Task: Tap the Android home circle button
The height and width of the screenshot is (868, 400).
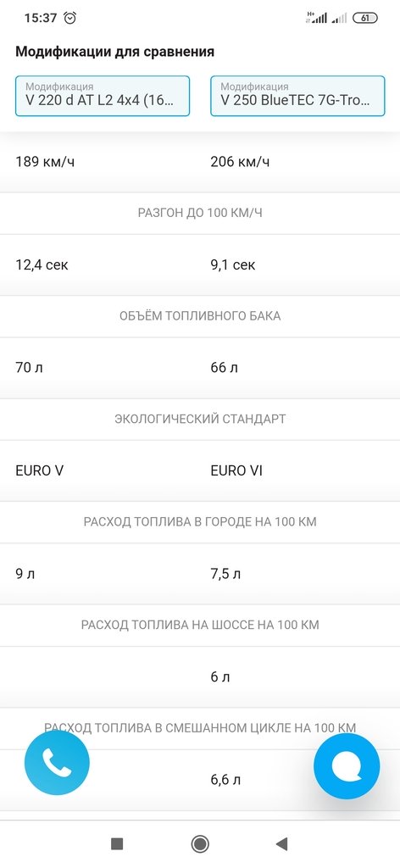Action: coord(200,843)
